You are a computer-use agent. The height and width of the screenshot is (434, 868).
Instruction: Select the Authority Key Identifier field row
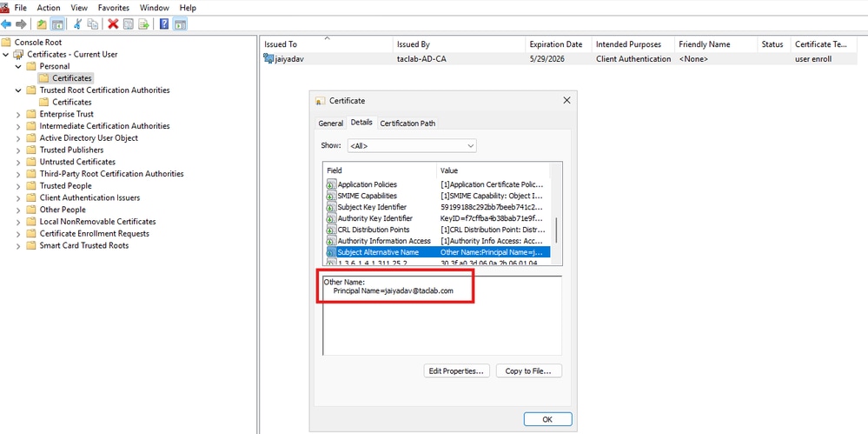click(437, 218)
